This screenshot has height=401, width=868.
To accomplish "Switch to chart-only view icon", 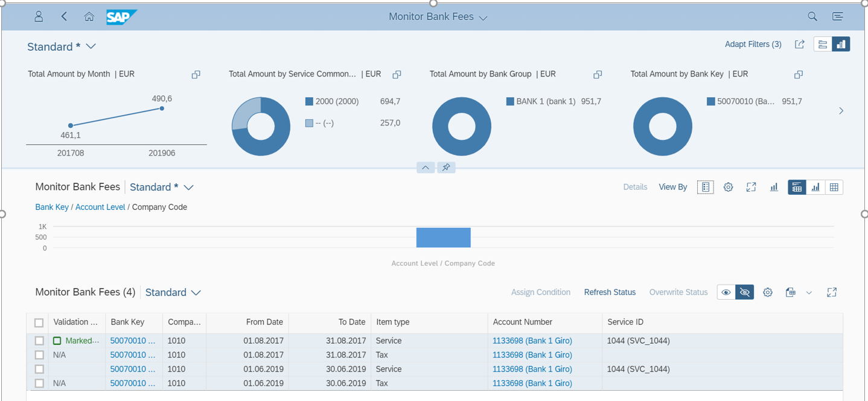I will 816,187.
